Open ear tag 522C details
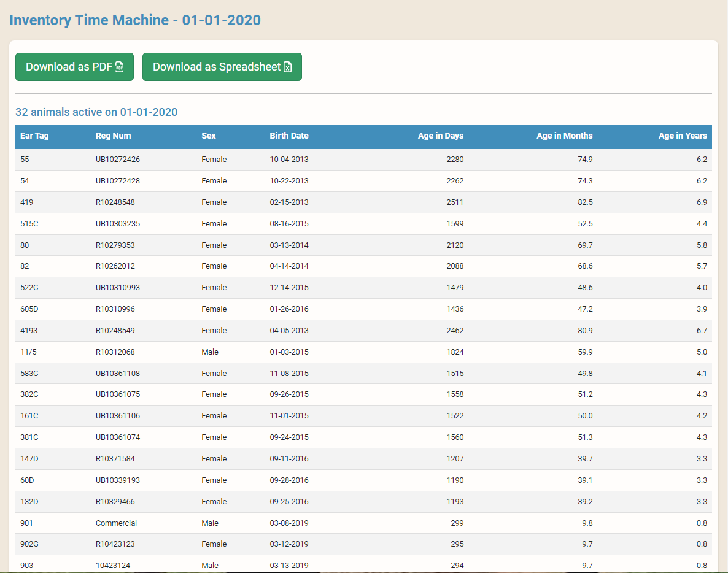The image size is (728, 573). coord(28,287)
